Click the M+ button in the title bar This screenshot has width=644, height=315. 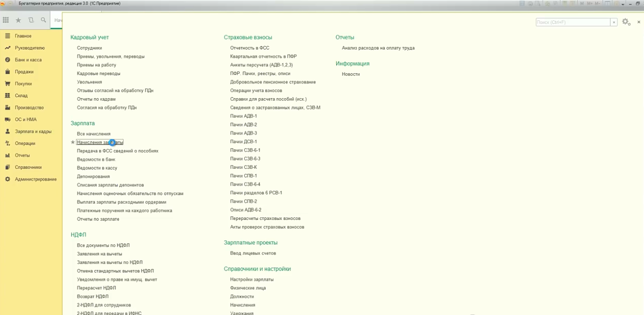(x=590, y=3)
